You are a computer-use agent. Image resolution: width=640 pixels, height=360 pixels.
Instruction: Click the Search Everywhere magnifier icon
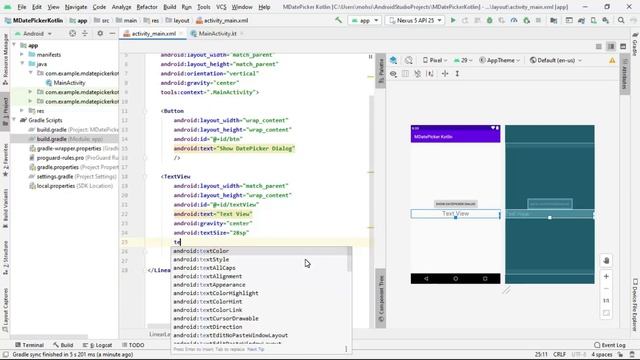click(621, 20)
